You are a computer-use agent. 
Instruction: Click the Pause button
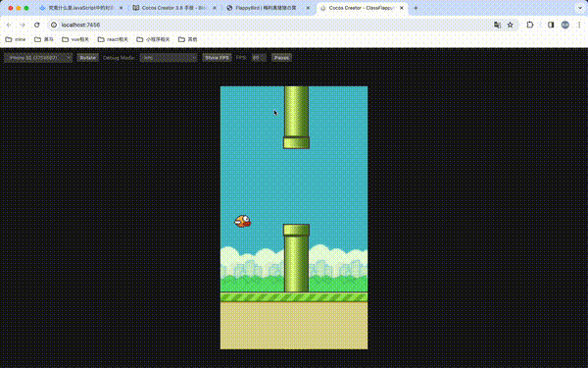coord(281,58)
